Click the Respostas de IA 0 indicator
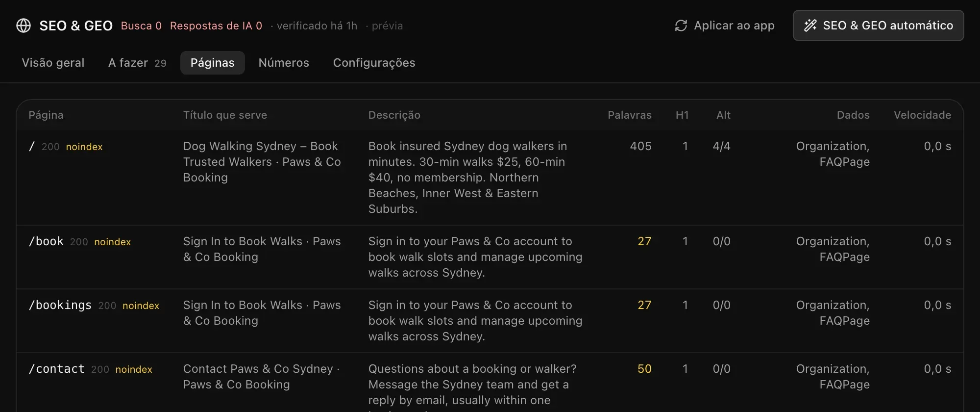This screenshot has width=980, height=412. pyautogui.click(x=216, y=26)
